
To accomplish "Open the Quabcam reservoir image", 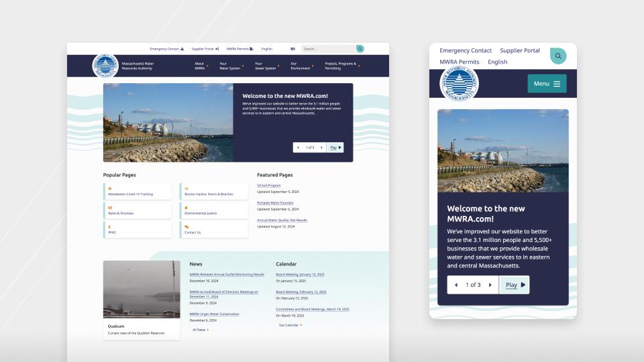I will click(x=142, y=290).
